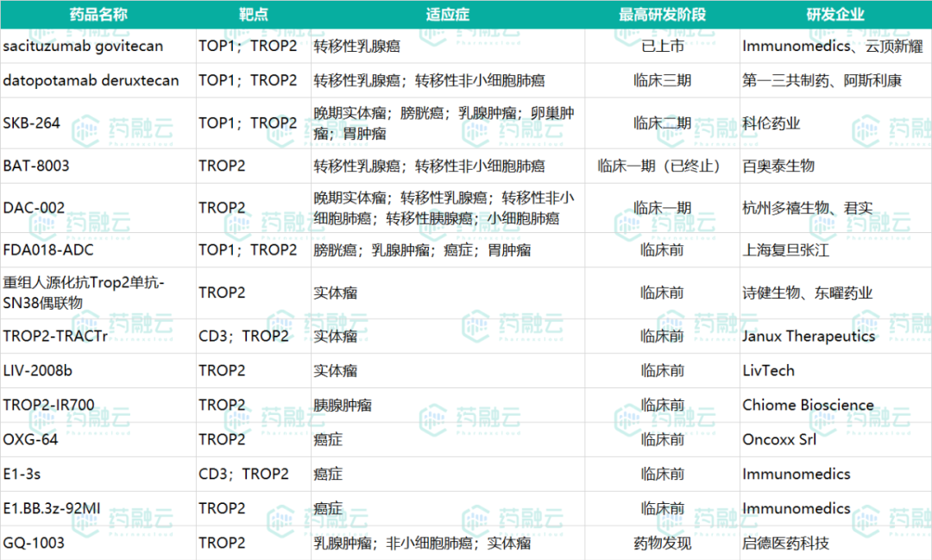
Task: Click the Oncoxx Srl company cell
Action: (835, 440)
